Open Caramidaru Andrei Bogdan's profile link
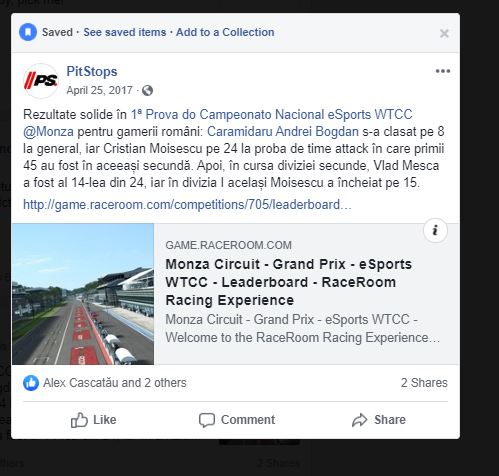Viewport: 499px width, 476px height. pos(283,132)
